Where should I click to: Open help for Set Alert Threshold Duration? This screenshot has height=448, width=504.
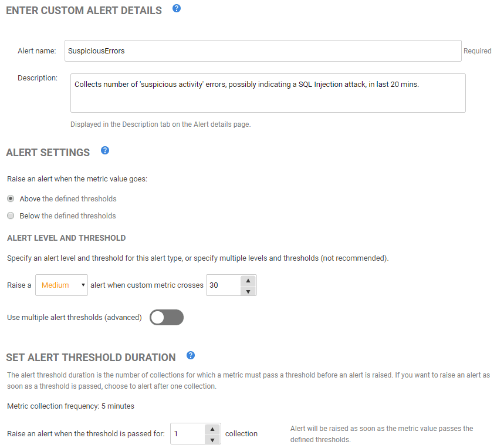tap(191, 355)
